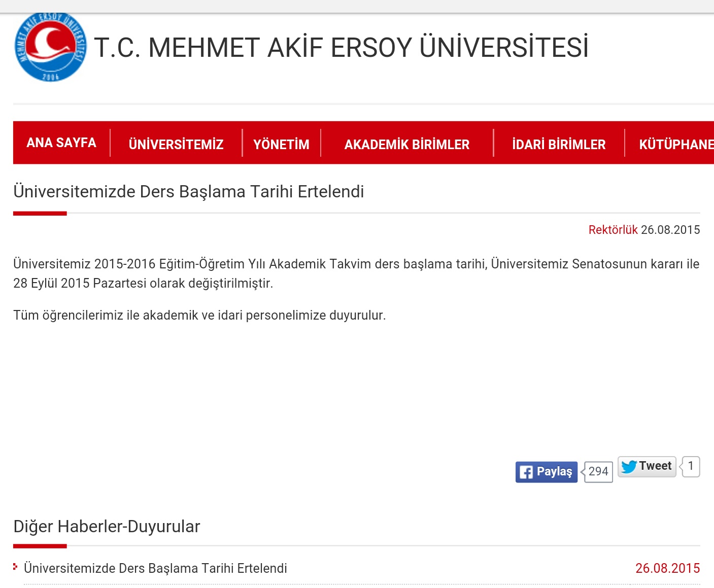This screenshot has width=714, height=588.
Task: Click the Diğer Haberler-Duyurular heading
Action: pyautogui.click(x=107, y=527)
